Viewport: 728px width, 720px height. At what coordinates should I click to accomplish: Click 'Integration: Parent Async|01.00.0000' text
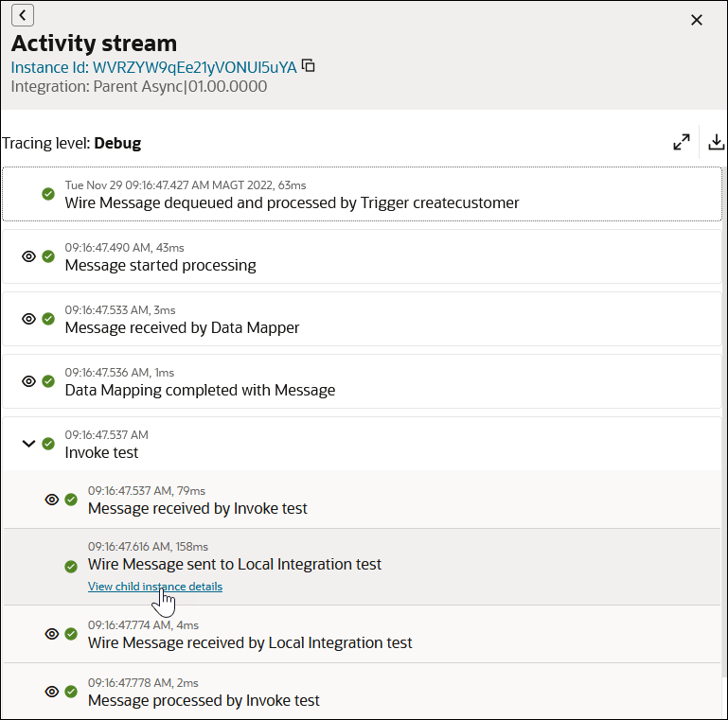[x=139, y=87]
